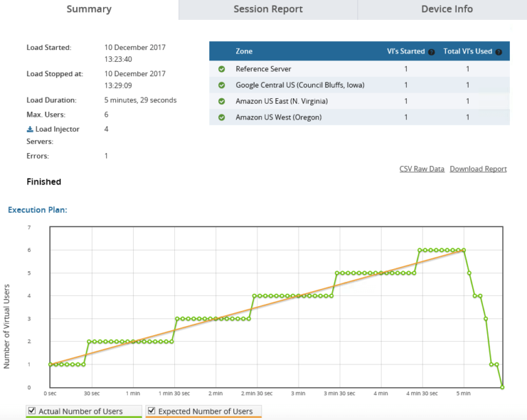Uncheck Actual Number of Users checkbox

click(32, 410)
